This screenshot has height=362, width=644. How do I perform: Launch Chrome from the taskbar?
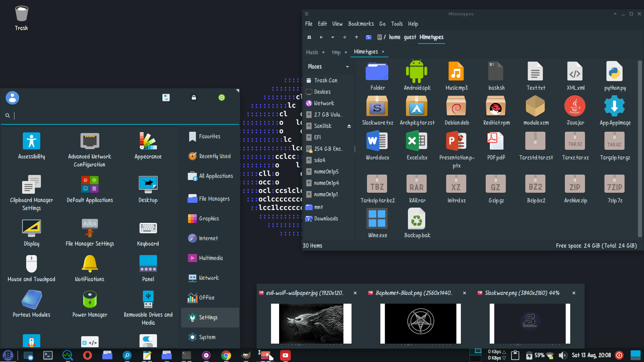[x=226, y=355]
